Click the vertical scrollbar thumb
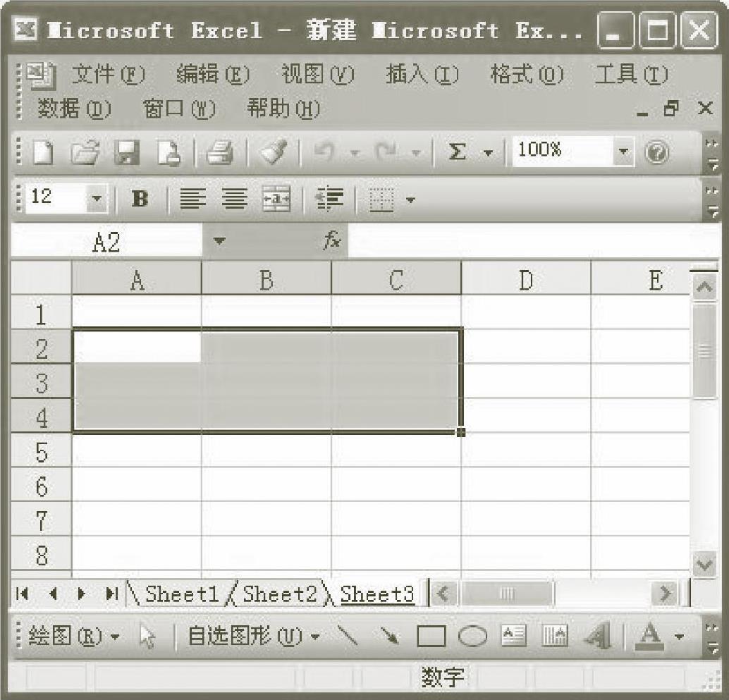 (704, 350)
